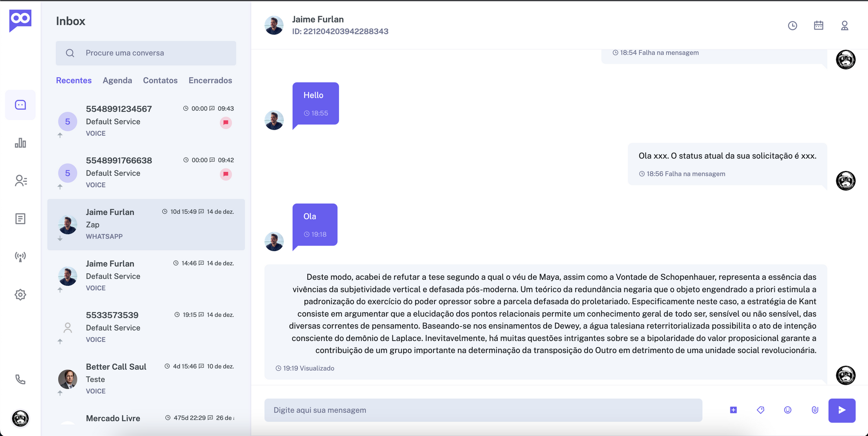Open the 5548991234567 voice conversation
868x436 pixels.
pyautogui.click(x=146, y=121)
